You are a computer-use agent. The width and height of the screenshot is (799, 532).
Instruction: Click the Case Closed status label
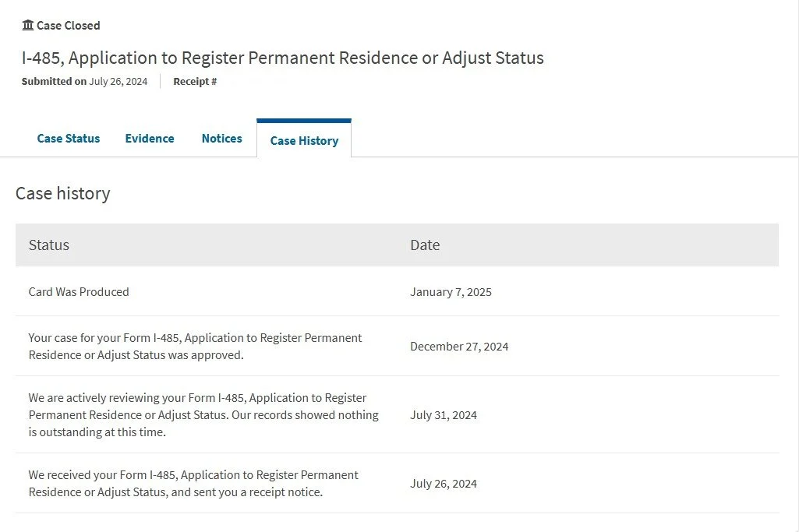(69, 26)
